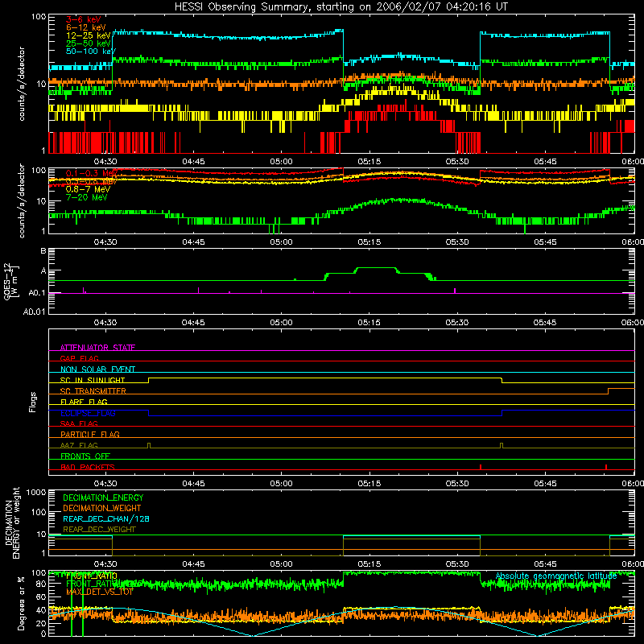Screen dimensions: 644x644
Task: Click the 05:00 tick label under the MeV panel
Action: click(281, 242)
